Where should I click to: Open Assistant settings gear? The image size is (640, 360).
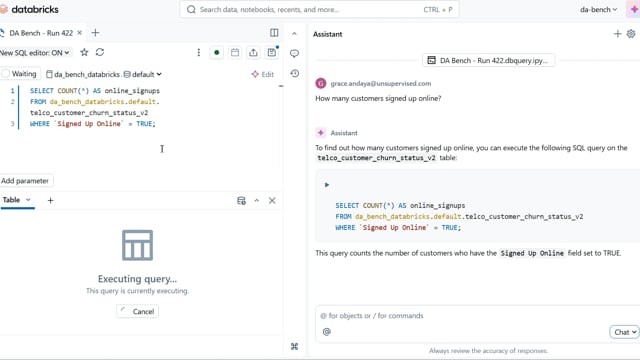631,34
